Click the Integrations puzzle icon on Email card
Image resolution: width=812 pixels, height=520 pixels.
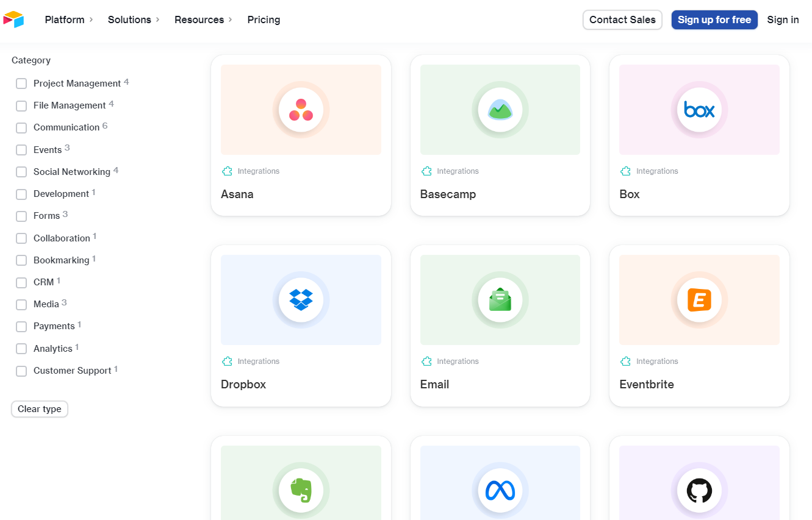click(426, 362)
